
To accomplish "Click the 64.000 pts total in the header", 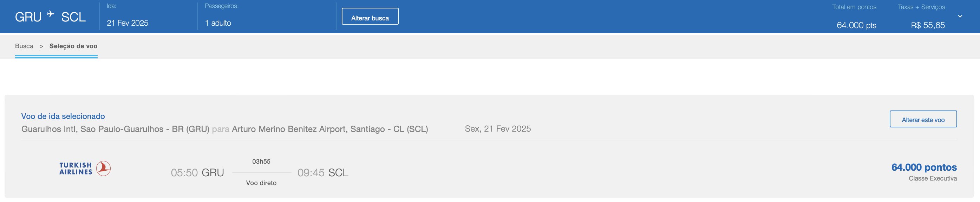I will (x=856, y=25).
